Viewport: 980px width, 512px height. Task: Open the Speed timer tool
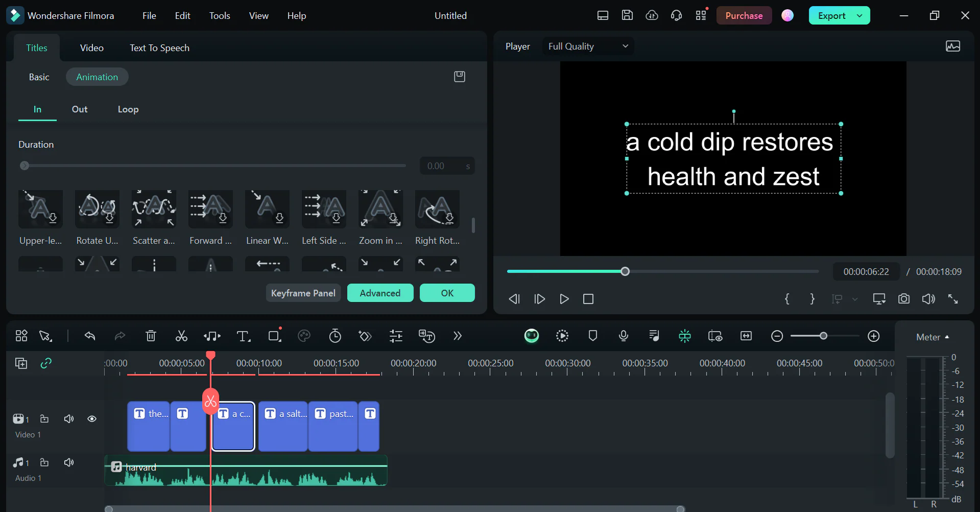pyautogui.click(x=335, y=336)
